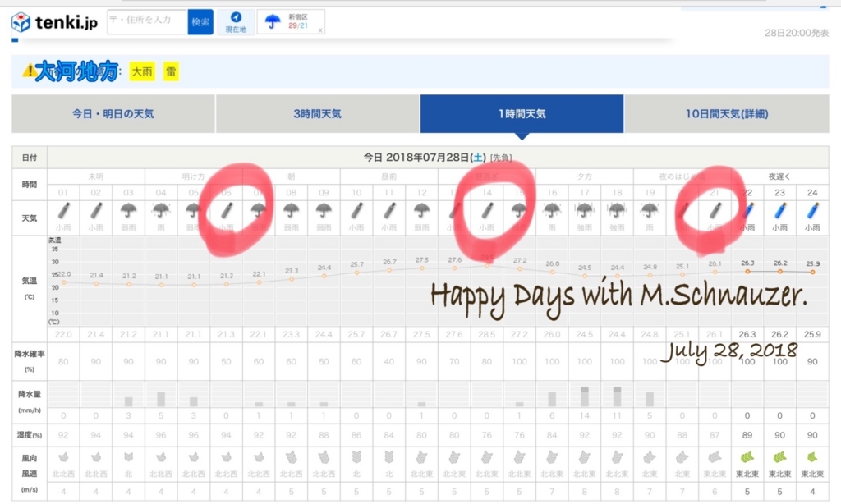The height and width of the screenshot is (504, 841).
Task: Click the 日付 row header
Action: [x=30, y=158]
